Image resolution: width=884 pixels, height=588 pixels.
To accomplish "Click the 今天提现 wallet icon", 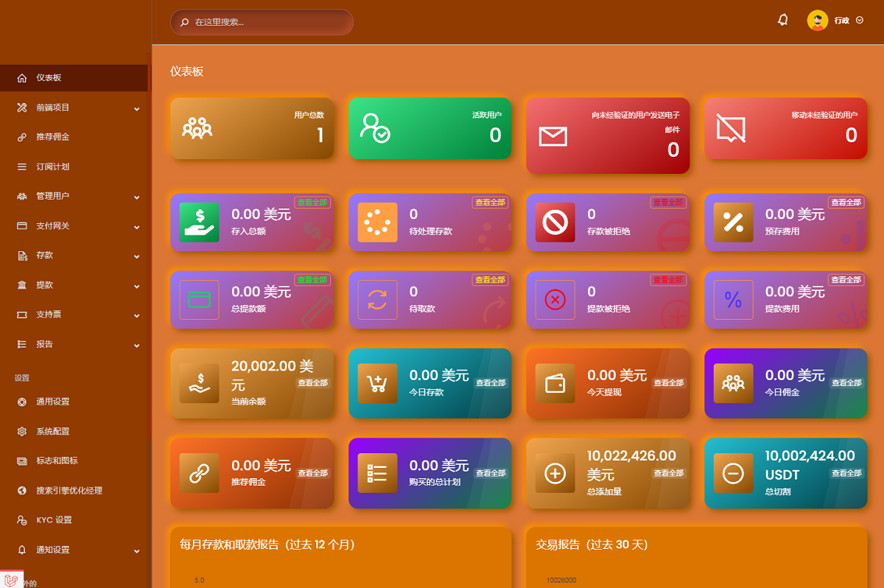I will pyautogui.click(x=555, y=383).
